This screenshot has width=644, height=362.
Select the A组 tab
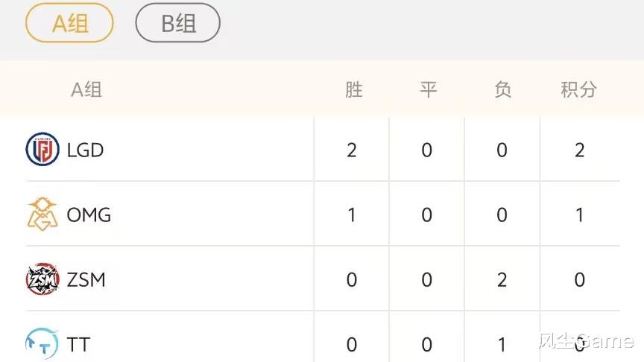point(69,23)
